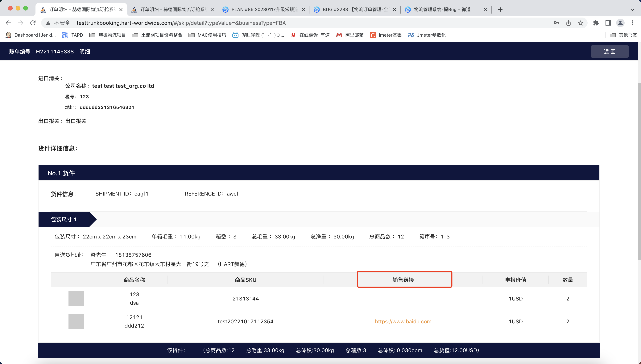Image resolution: width=641 pixels, height=364 pixels.
Task: Open the new tab plus button
Action: (x=500, y=10)
